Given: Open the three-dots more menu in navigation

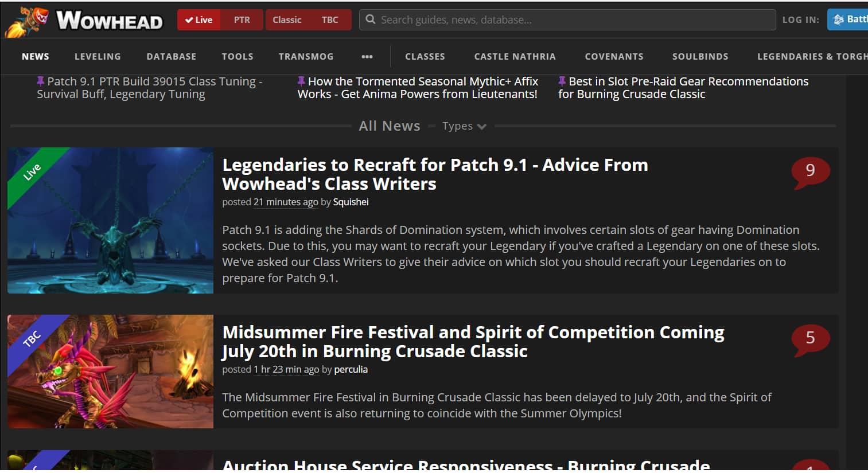Looking at the screenshot, I should coord(367,56).
